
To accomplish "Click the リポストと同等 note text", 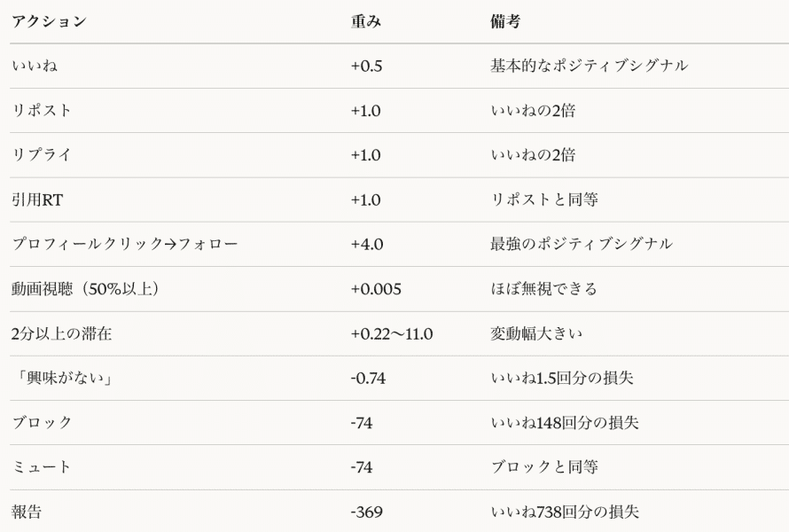I will pyautogui.click(x=544, y=199).
